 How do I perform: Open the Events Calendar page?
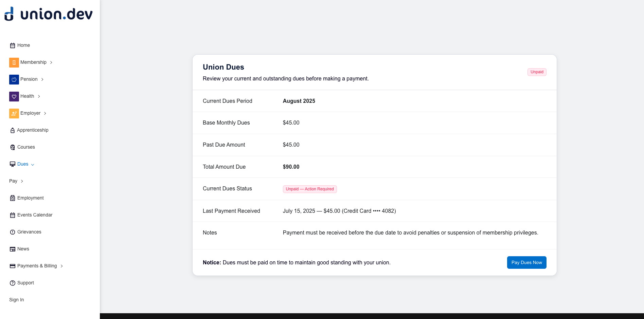coord(35,215)
